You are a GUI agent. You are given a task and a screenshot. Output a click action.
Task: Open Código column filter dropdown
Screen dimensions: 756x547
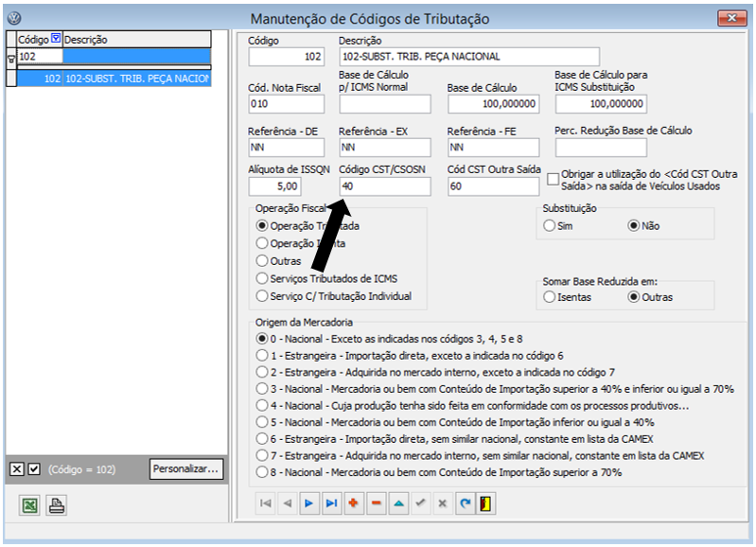click(x=56, y=38)
